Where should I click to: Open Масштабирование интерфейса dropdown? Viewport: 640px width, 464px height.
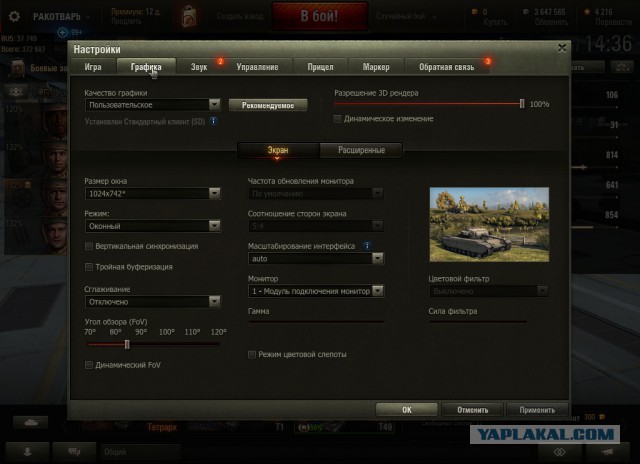pyautogui.click(x=316, y=259)
